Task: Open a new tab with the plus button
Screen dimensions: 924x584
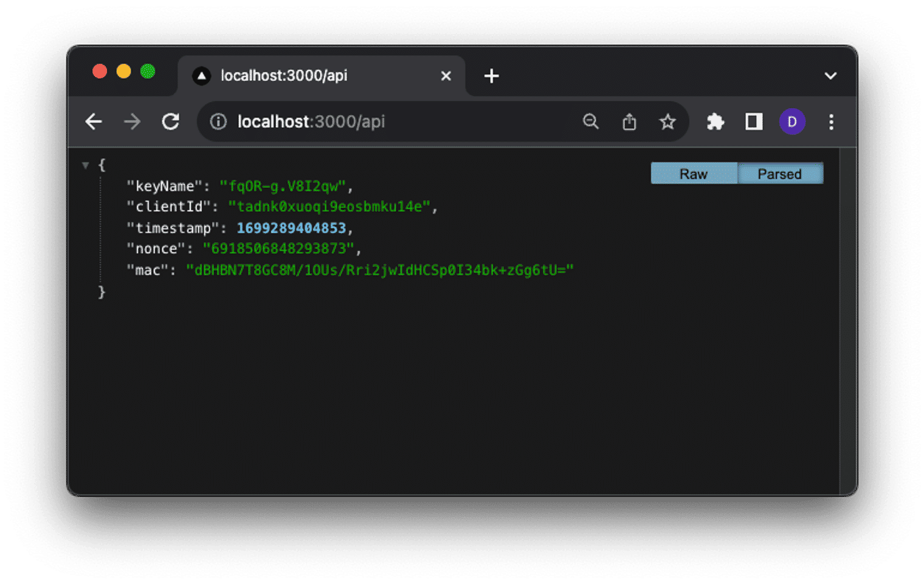Action: pyautogui.click(x=491, y=75)
